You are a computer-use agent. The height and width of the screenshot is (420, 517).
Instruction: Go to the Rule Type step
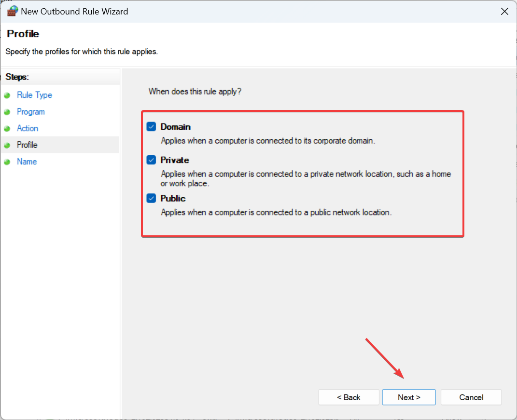pyautogui.click(x=34, y=95)
